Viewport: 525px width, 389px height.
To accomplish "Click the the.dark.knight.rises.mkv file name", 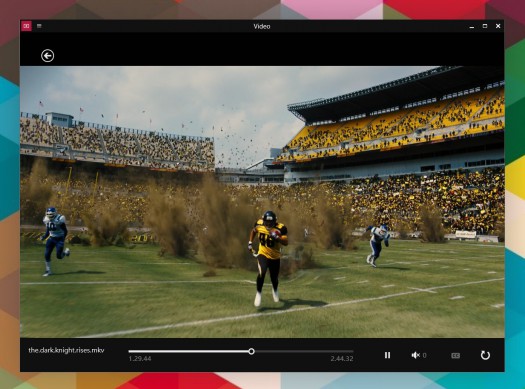I will 66,350.
